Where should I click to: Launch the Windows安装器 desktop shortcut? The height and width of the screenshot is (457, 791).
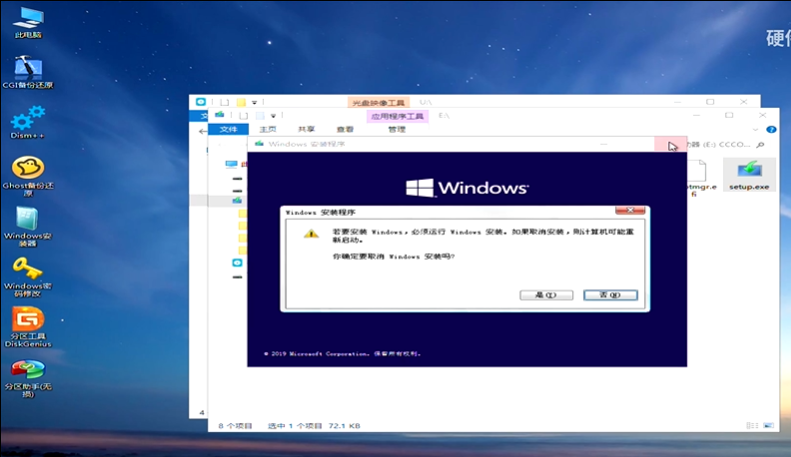(x=28, y=226)
